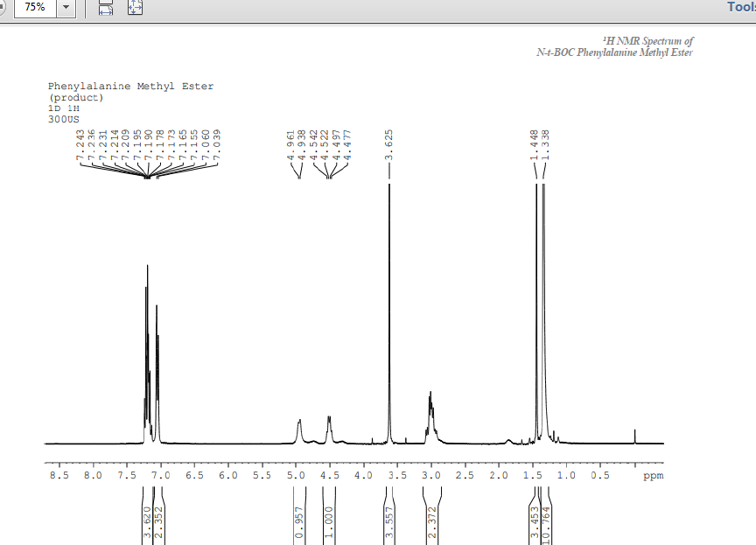
Task: Click the title 'N-t-BOC Phenylalanine Methyl Ester'
Action: point(614,52)
